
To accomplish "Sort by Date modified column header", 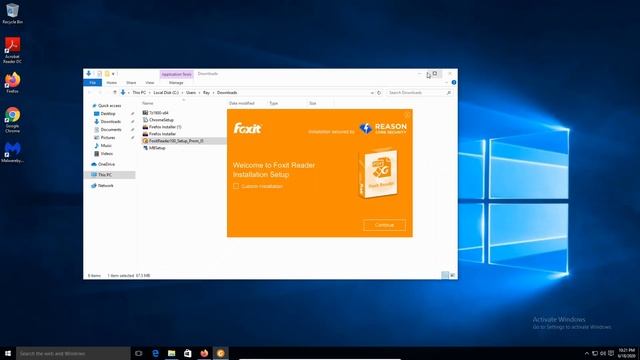I will tap(242, 103).
